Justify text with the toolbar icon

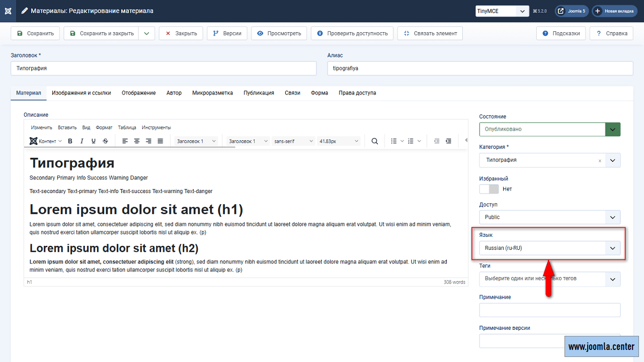[160, 141]
